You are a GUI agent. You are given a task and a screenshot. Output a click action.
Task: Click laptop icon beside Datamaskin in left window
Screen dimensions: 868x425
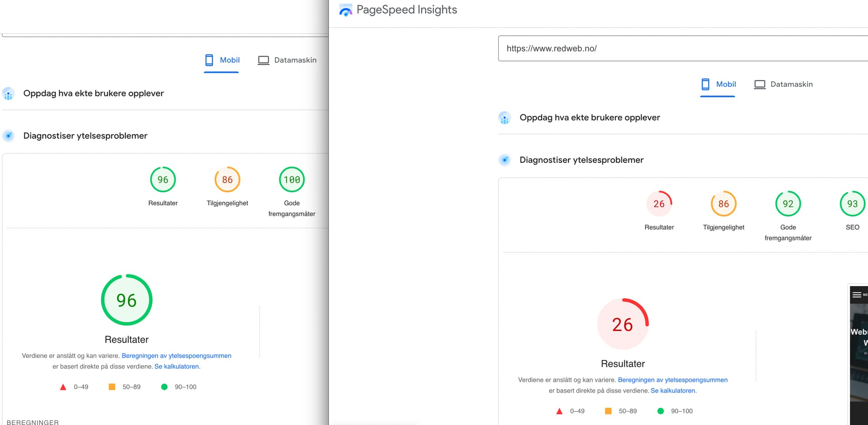264,61
